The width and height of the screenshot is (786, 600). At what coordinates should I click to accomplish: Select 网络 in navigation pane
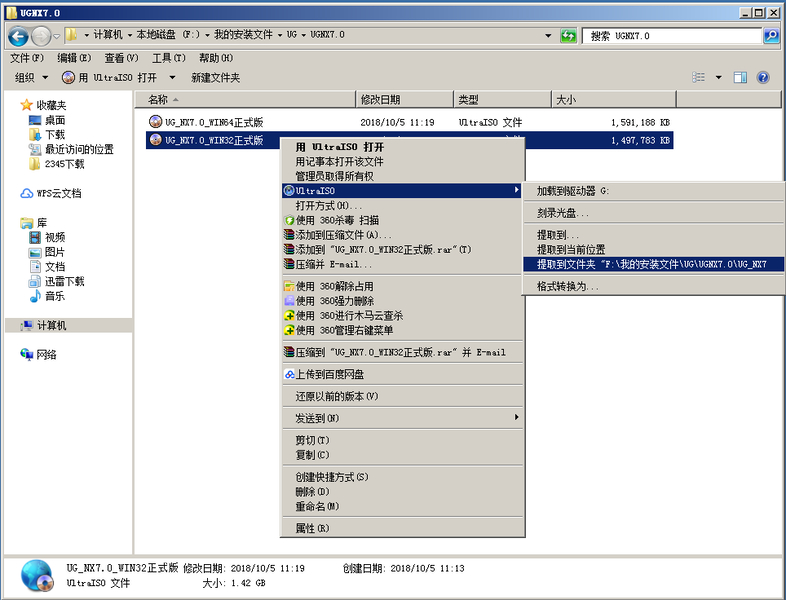pos(39,354)
